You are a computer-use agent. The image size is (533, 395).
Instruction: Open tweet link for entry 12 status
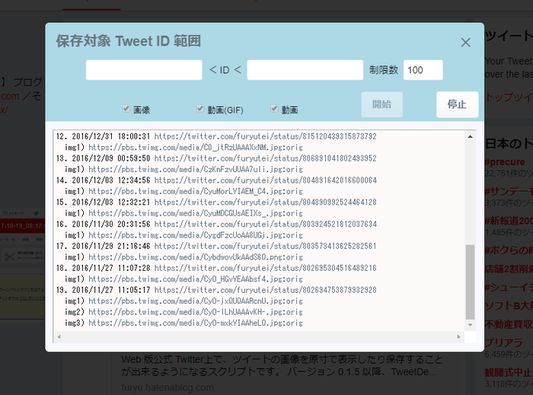pos(265,136)
